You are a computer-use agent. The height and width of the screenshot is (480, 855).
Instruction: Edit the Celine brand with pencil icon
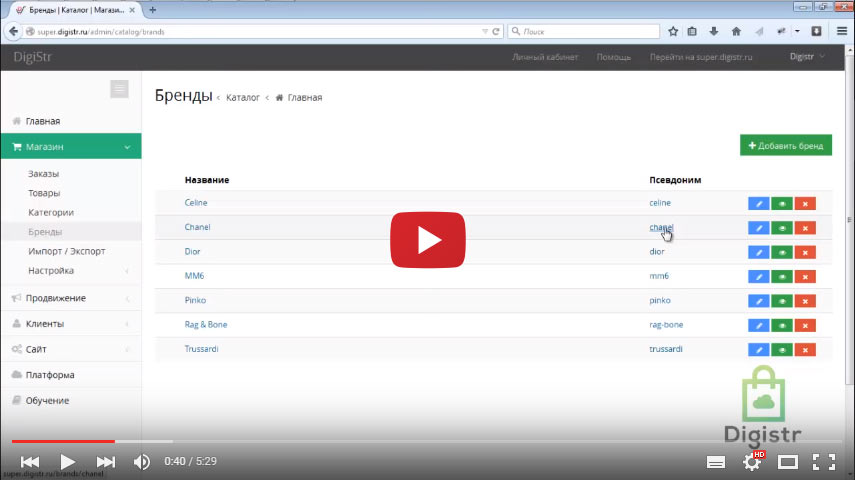[x=758, y=203]
